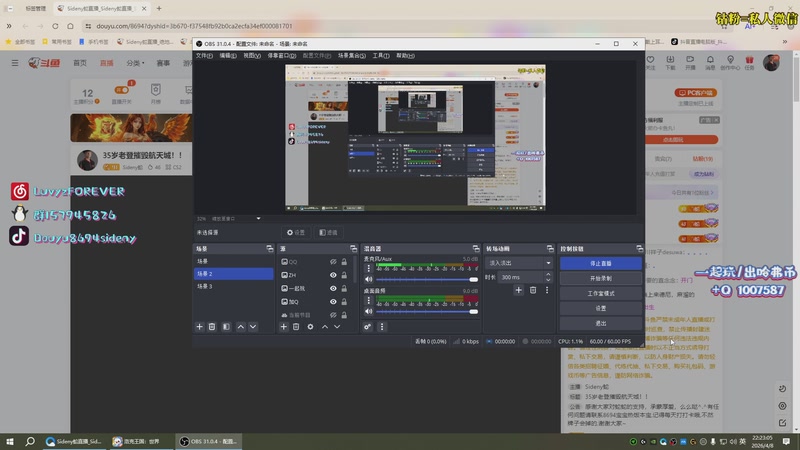
Task: Show more bookmarks chevron at bookmarks bar end
Action: [x=785, y=41]
